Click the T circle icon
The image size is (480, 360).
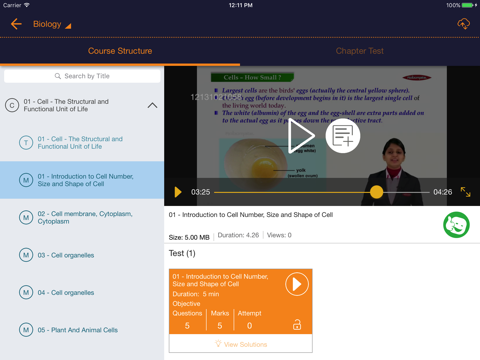(26, 143)
